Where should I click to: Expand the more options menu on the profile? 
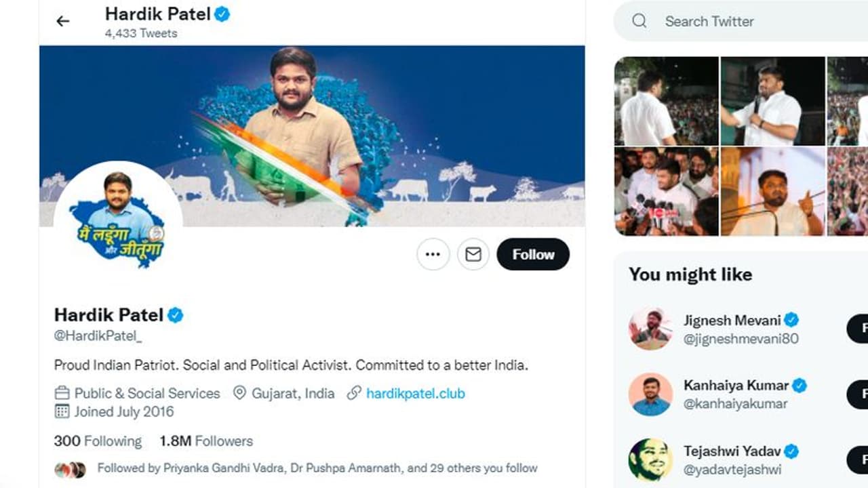(x=433, y=254)
